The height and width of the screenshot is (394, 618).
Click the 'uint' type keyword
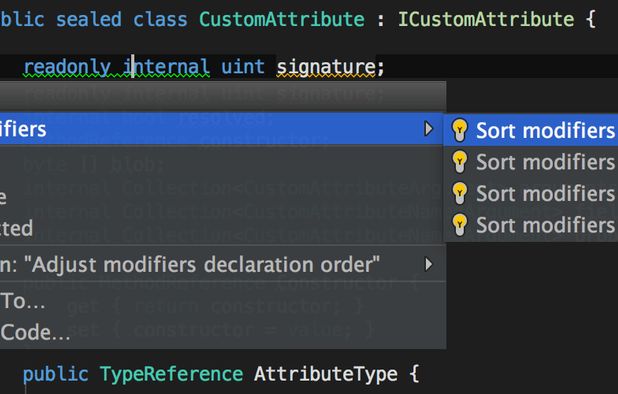tap(242, 66)
